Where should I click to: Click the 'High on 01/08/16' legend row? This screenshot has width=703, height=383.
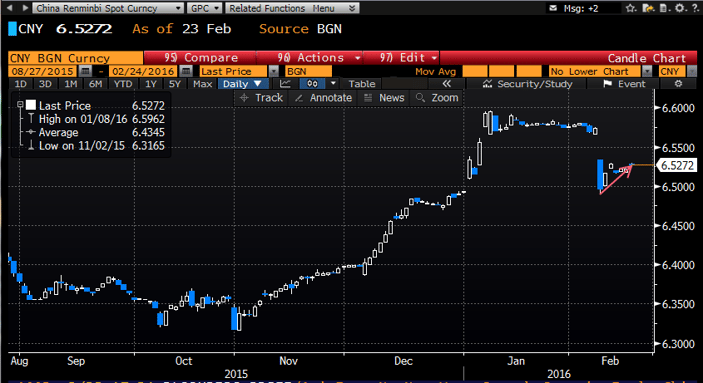[x=96, y=119]
